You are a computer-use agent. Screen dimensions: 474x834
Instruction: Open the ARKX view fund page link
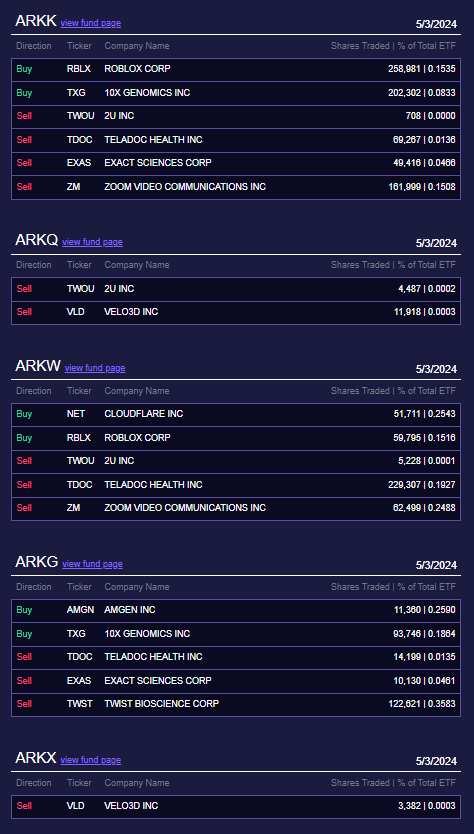(x=90, y=760)
